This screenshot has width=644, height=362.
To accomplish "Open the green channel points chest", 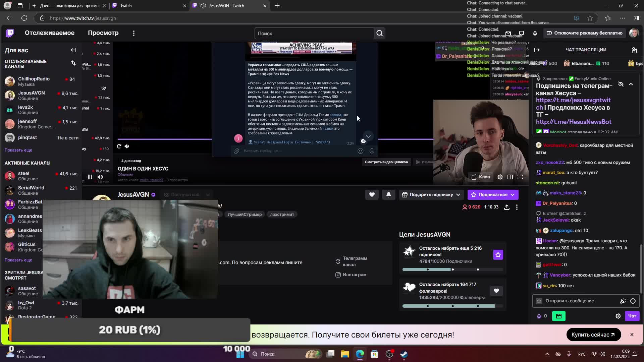I will (x=559, y=316).
